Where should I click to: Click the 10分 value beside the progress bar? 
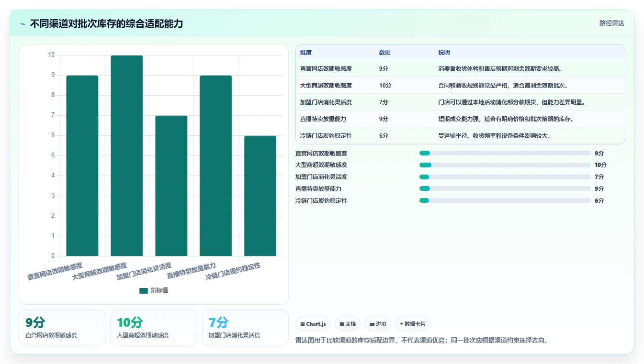(600, 165)
